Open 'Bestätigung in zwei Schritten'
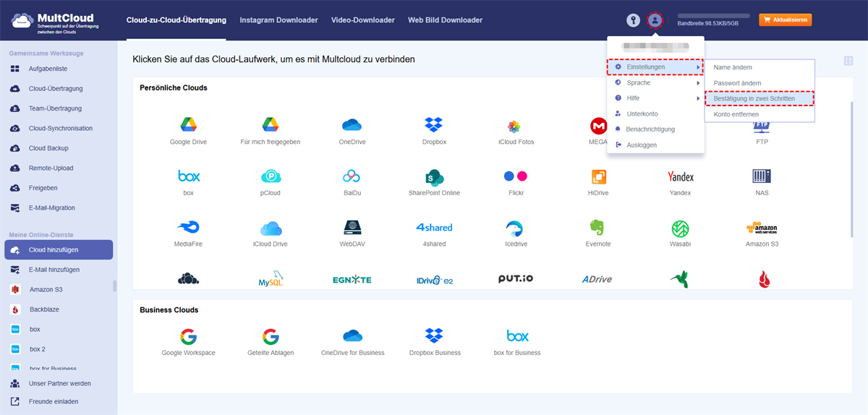 pos(759,98)
